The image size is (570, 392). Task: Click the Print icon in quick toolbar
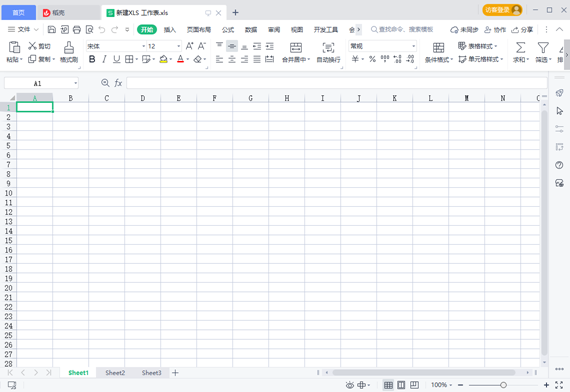coord(77,29)
